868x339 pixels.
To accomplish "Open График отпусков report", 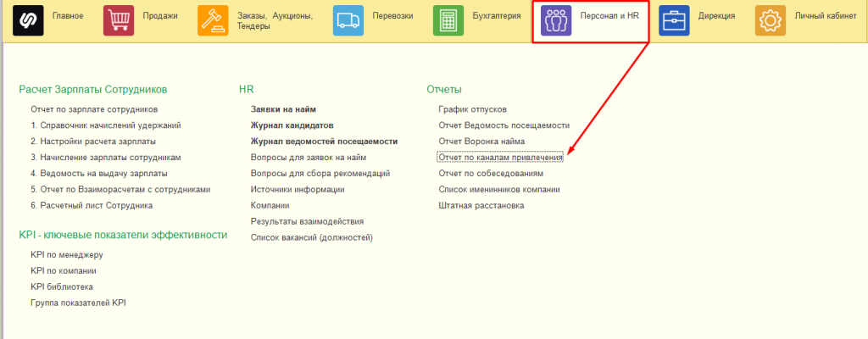I will pyautogui.click(x=473, y=109).
